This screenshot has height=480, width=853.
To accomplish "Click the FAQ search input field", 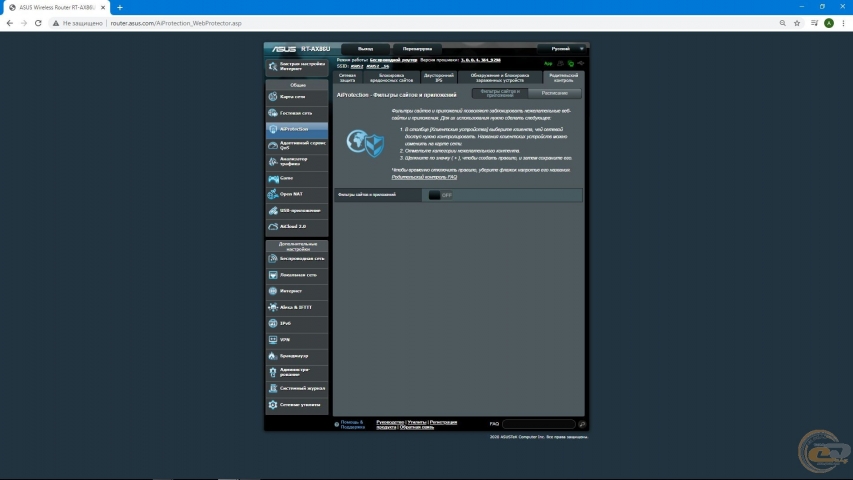I will tap(539, 424).
